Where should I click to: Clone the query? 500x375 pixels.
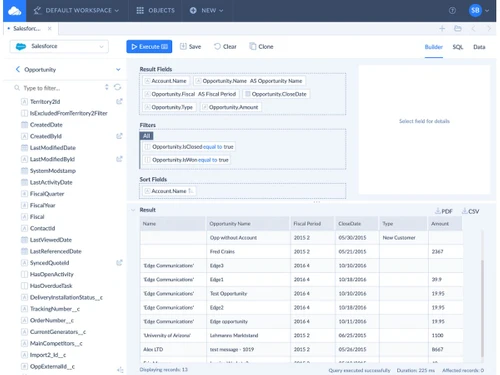coord(261,47)
